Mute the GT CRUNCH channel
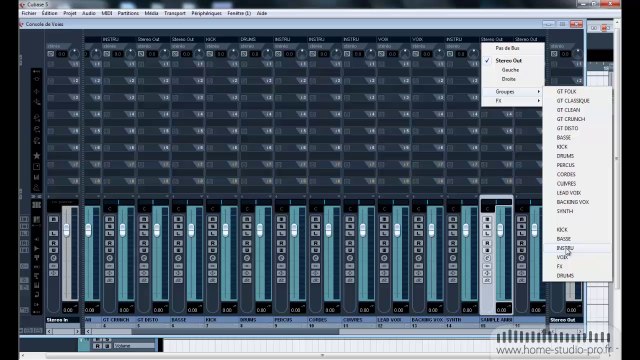Screen dimensions: 640x360 [109, 219]
